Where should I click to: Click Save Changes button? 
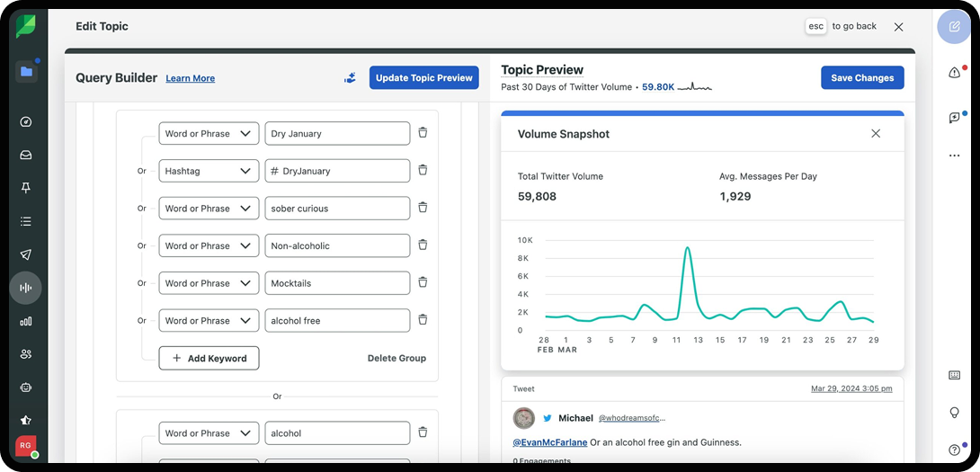[862, 78]
